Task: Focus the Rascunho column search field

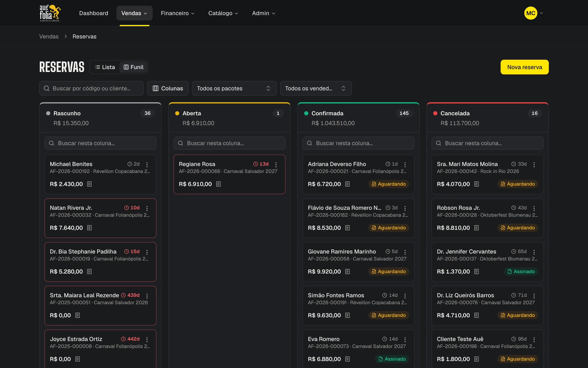Action: click(100, 143)
